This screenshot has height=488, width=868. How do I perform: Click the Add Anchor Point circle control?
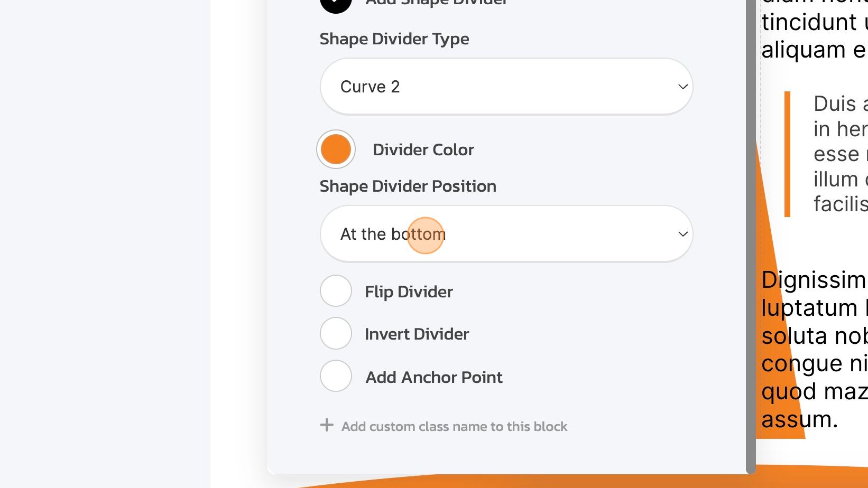pos(335,376)
